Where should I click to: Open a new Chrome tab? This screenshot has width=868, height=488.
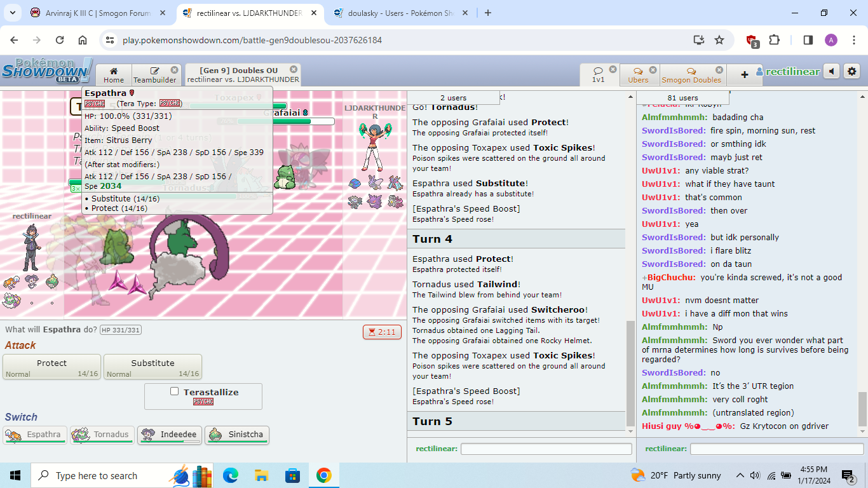pyautogui.click(x=488, y=13)
